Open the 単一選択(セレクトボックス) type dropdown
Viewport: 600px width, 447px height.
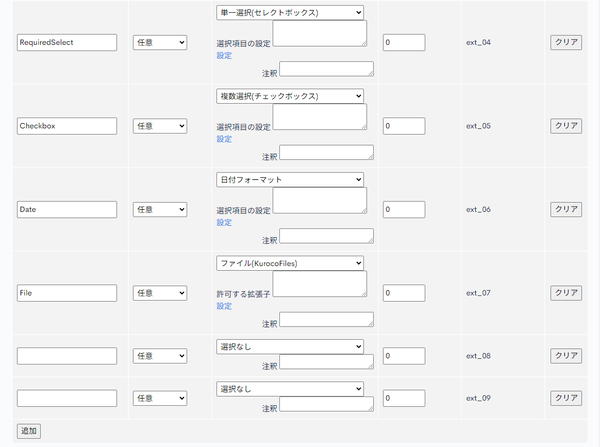click(290, 13)
